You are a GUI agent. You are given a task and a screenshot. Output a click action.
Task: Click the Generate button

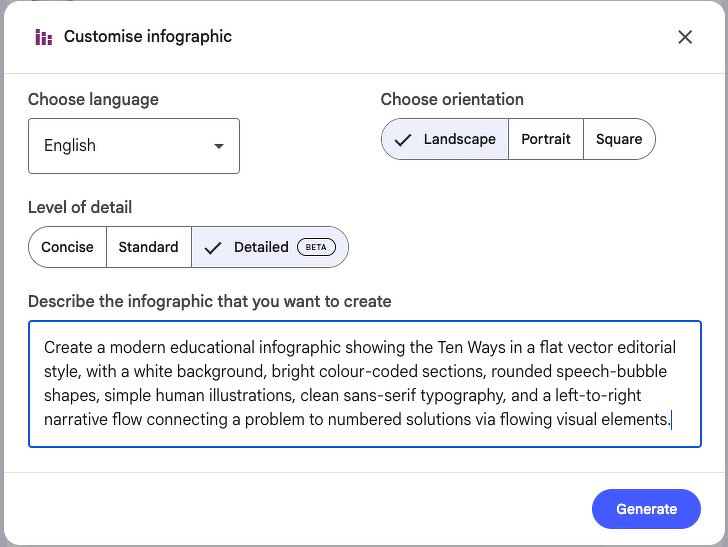tap(646, 509)
